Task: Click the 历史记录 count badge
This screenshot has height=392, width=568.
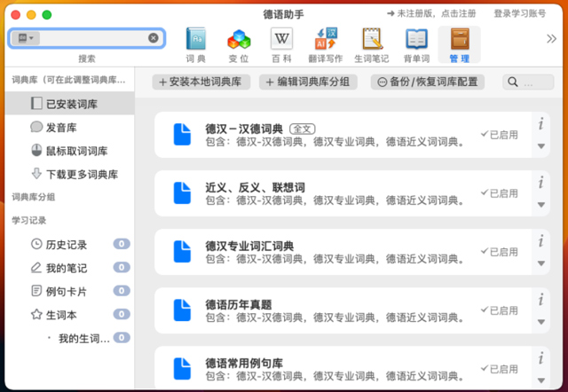Action: click(122, 244)
